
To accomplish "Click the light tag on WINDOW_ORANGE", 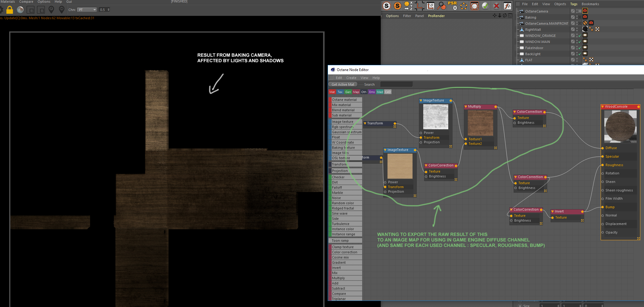I will pyautogui.click(x=585, y=35).
